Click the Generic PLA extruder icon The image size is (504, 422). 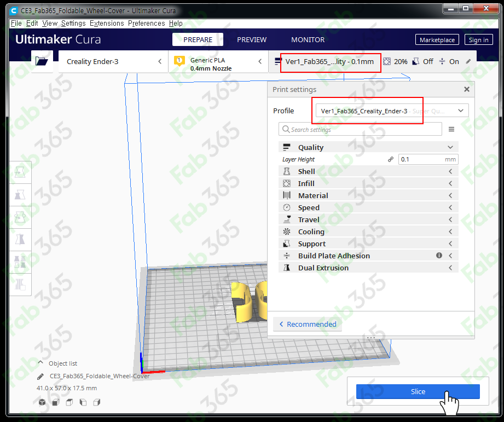(x=179, y=61)
